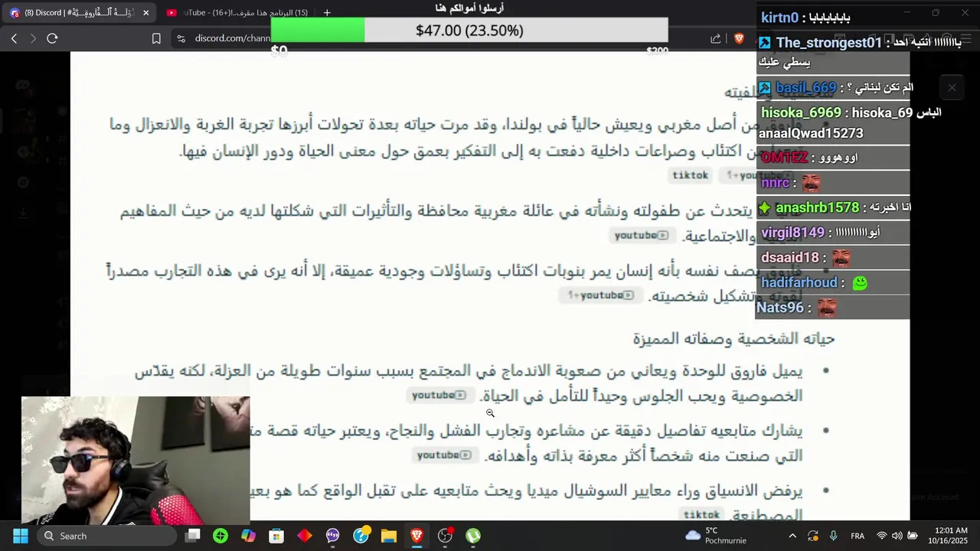Click the sync tray icon
This screenshot has height=551, width=980.
pyautogui.click(x=813, y=536)
